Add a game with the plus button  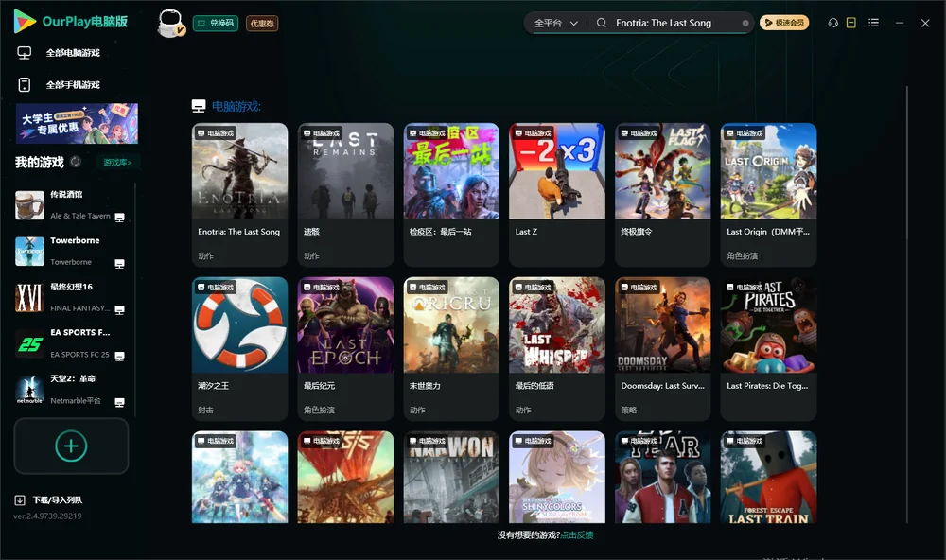pyautogui.click(x=71, y=446)
